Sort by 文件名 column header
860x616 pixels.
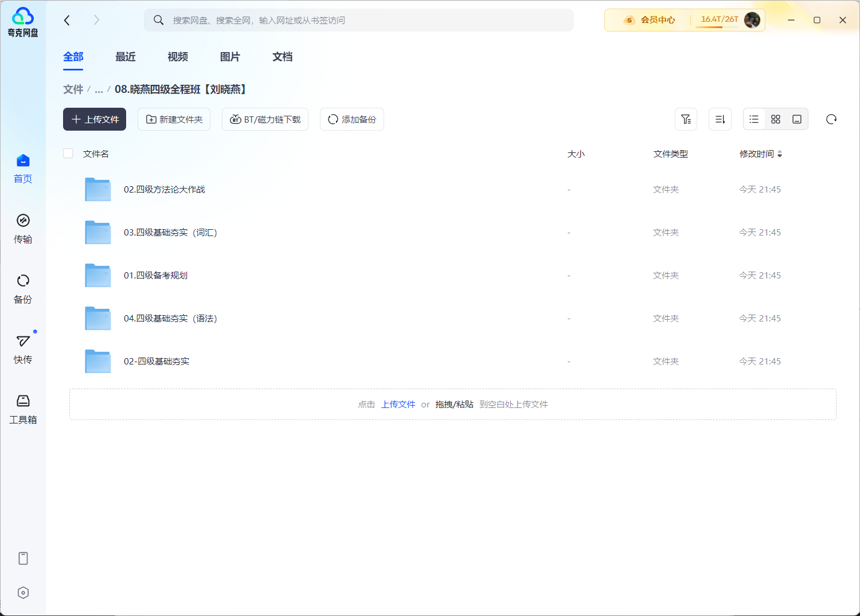tap(96, 154)
